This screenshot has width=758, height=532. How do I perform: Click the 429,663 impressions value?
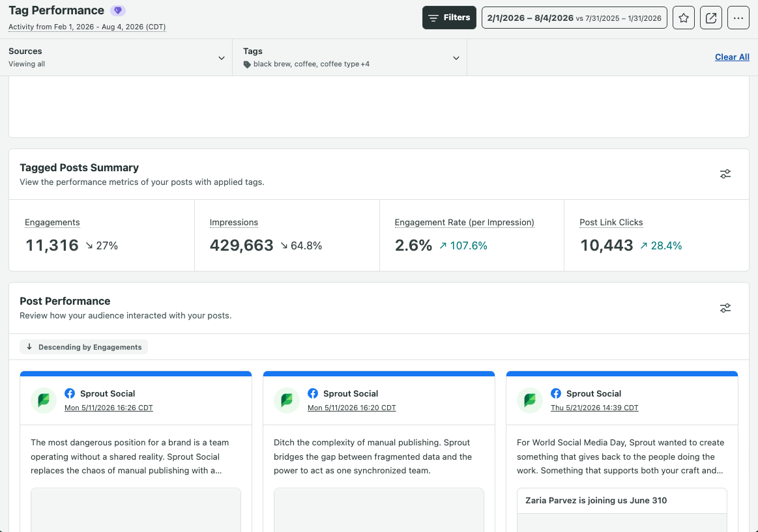[242, 245]
